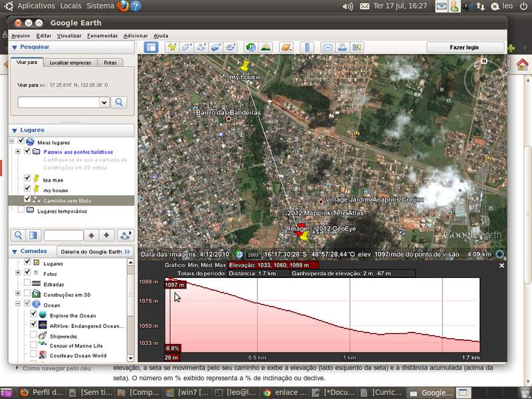
Task: Collapse the Ocean layer tree
Action: (x=18, y=305)
